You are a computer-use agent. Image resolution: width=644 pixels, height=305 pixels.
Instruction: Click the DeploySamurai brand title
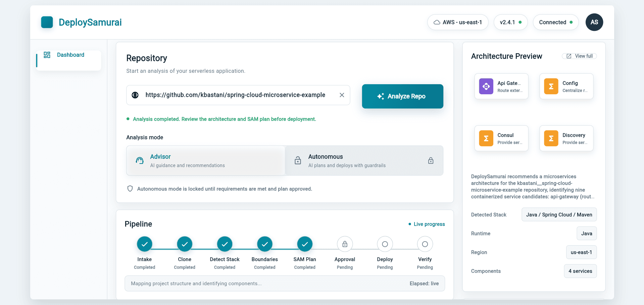(x=90, y=22)
